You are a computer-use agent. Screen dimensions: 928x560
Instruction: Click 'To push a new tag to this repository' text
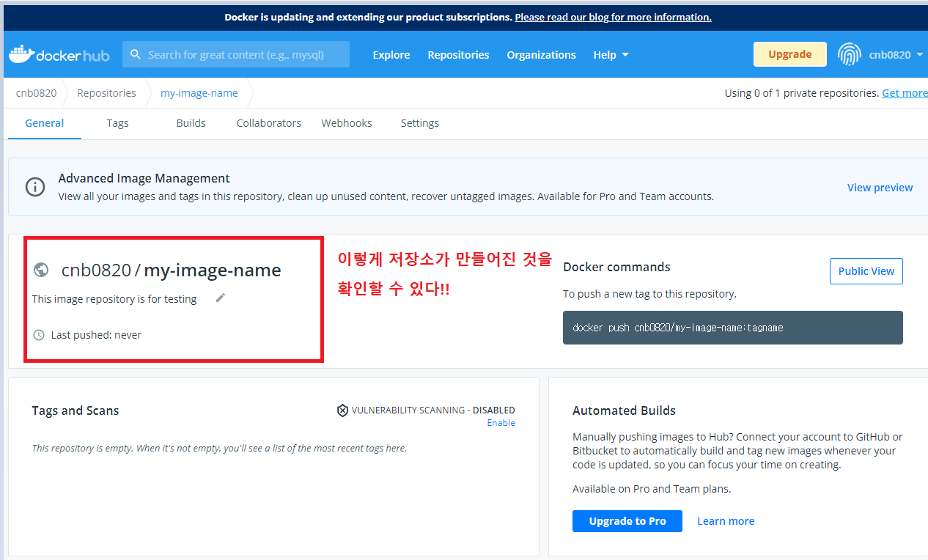pos(650,294)
